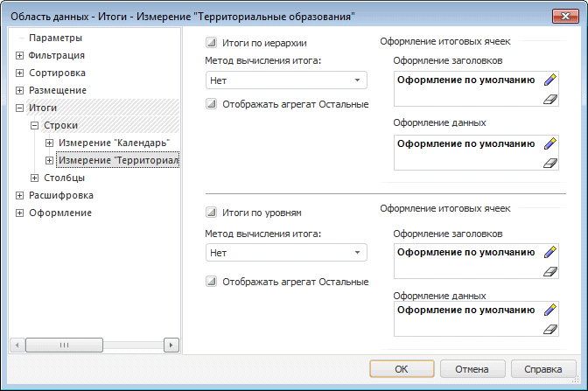Image resolution: width=588 pixels, height=391 pixels.
Task: Expand the 'Столбцы' tree node
Action: pos(35,178)
